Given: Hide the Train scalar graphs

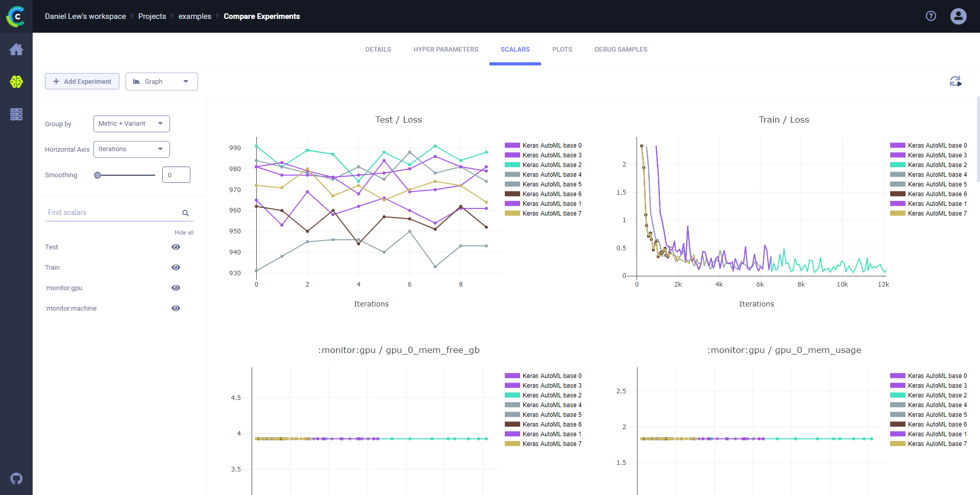Looking at the screenshot, I should point(176,268).
